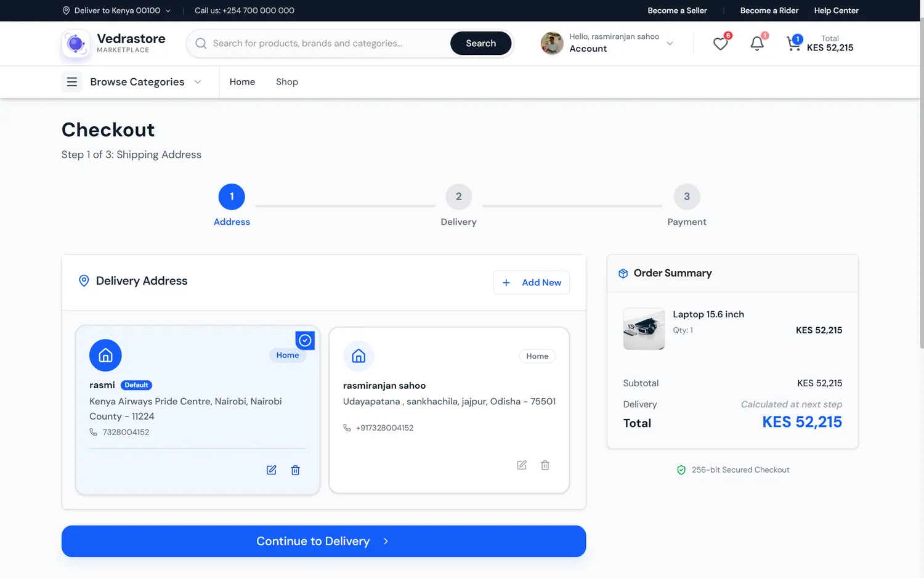Screen dimensions: 924x578
Task: Click the Home tag on rasmi card
Action: pos(288,356)
